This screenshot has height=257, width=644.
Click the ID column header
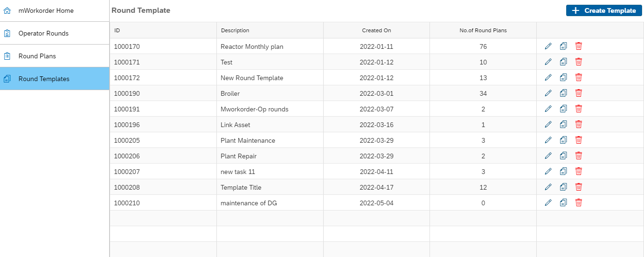coord(117,30)
